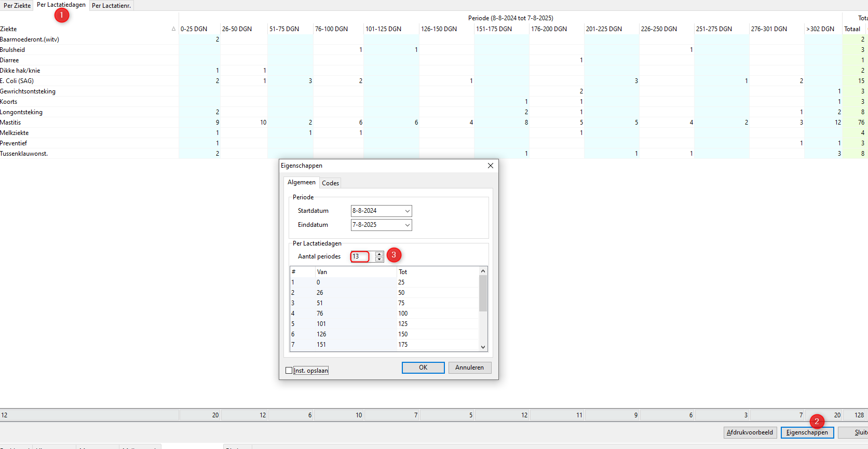Expand the Einddatum date dropdown
This screenshot has width=868, height=449.
408,225
